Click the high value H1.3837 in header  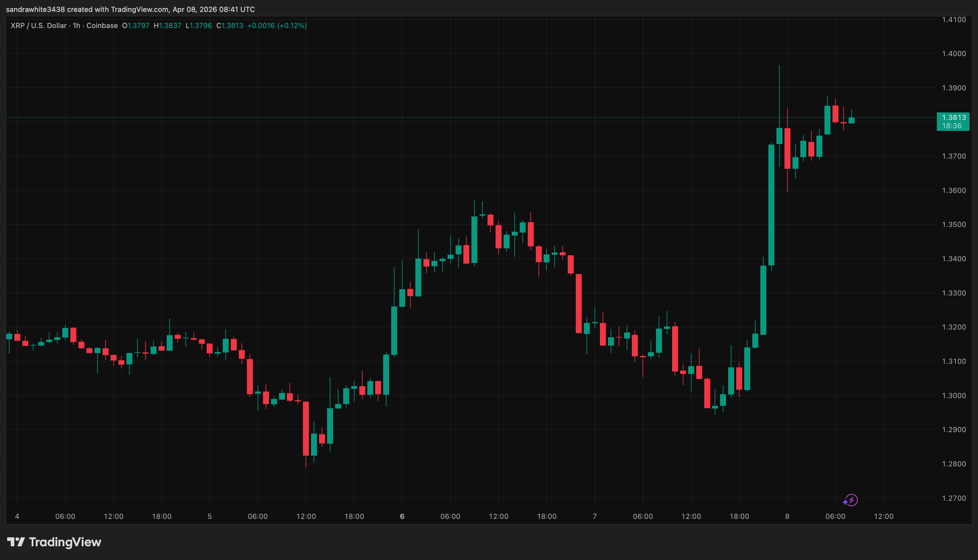pos(167,26)
